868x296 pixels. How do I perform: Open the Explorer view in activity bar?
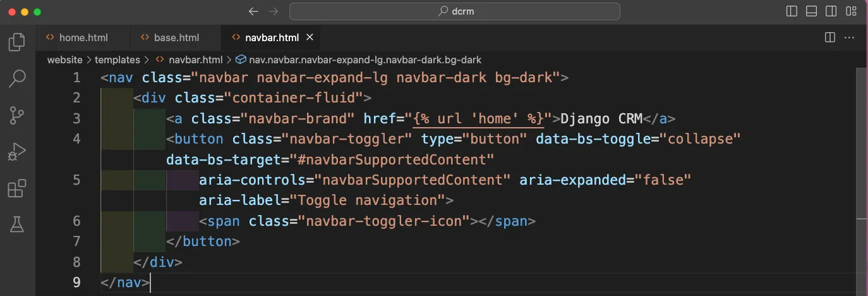17,42
